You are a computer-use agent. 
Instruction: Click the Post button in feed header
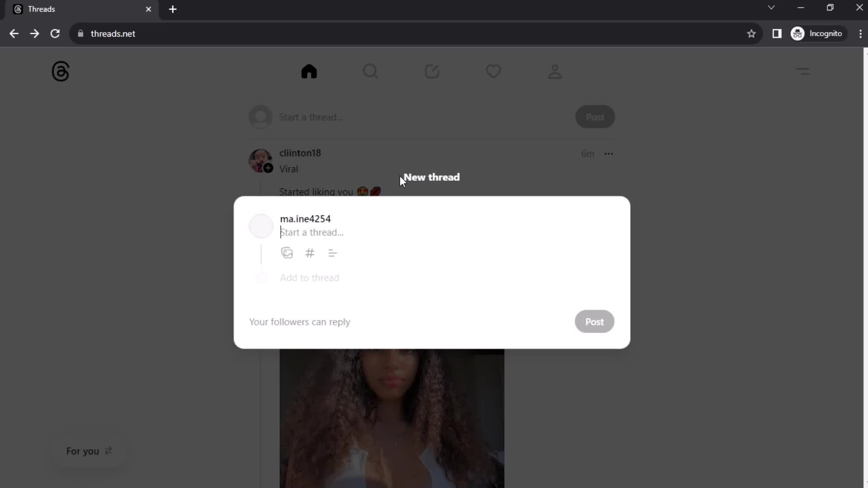point(595,117)
